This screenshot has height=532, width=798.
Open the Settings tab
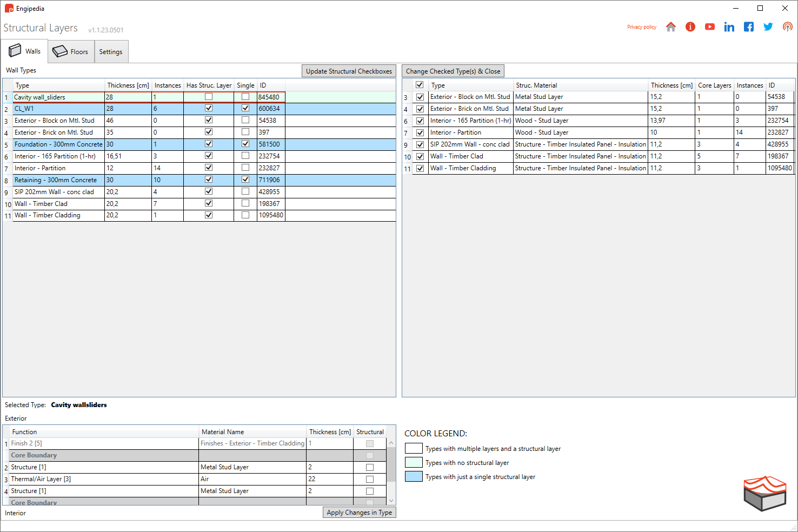111,52
